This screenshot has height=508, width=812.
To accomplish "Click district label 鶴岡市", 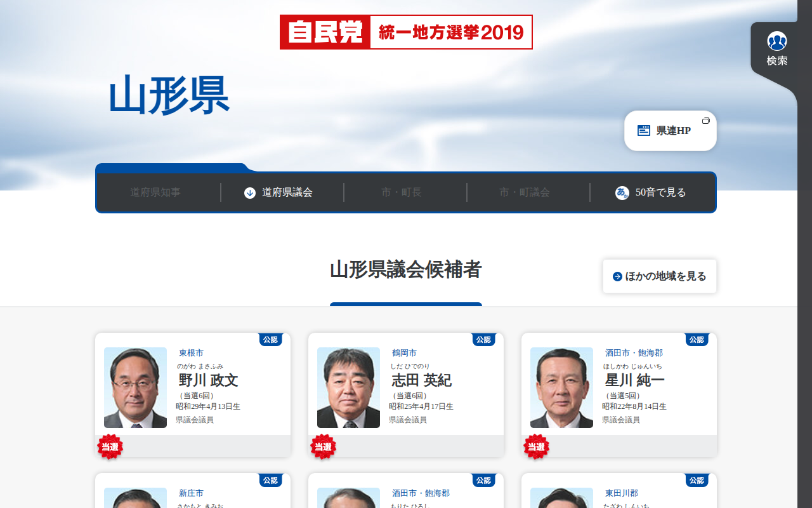I will 404,353.
